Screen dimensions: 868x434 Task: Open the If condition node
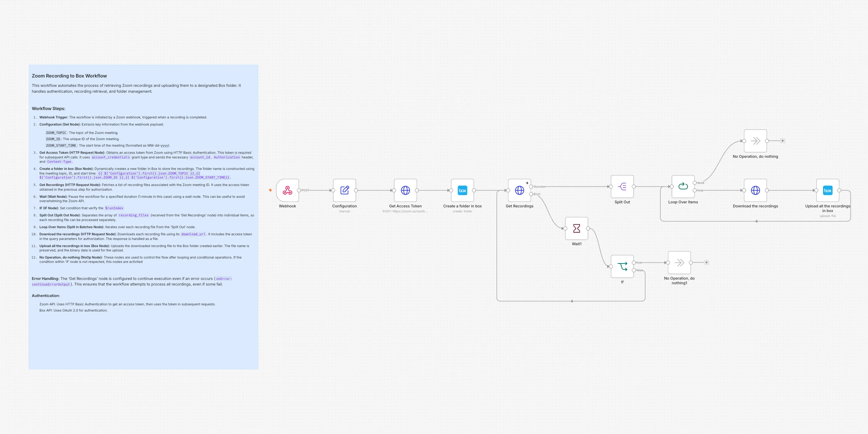[622, 267]
